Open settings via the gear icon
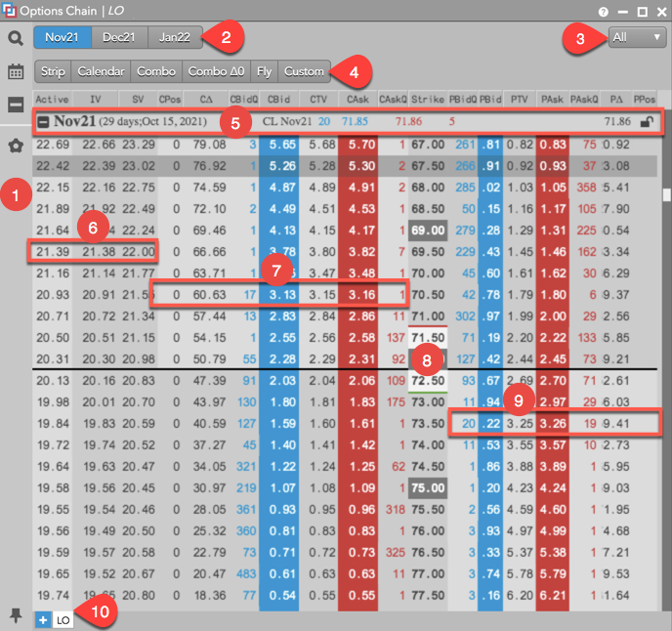Screen dimensions: 672x631 coord(16,146)
